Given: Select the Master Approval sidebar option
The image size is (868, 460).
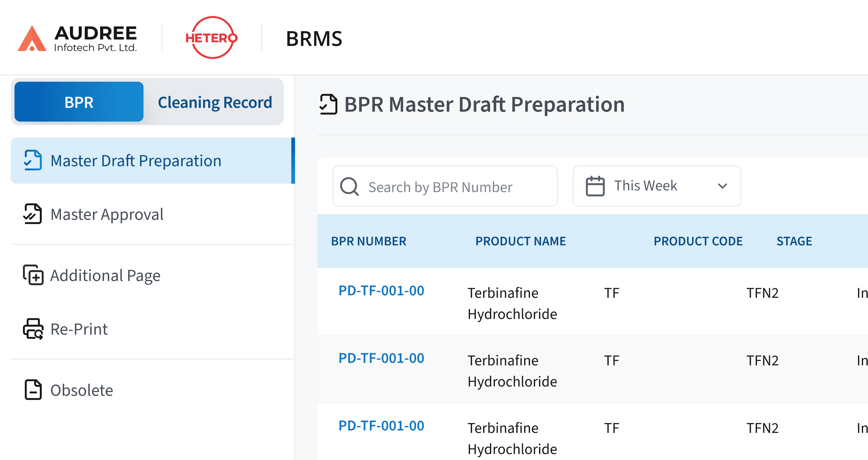Looking at the screenshot, I should pos(107,214).
